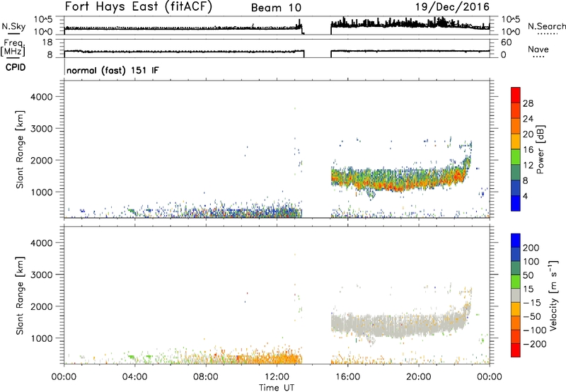This screenshot has width=566, height=392.
Task: Click the 'Time UT' axis label
Action: [x=277, y=388]
